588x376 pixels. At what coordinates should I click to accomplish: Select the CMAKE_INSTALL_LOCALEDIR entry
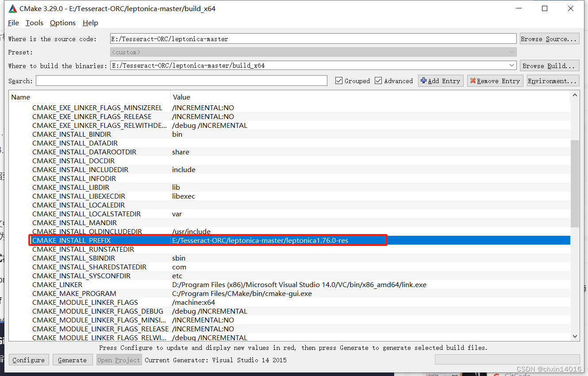pyautogui.click(x=78, y=205)
